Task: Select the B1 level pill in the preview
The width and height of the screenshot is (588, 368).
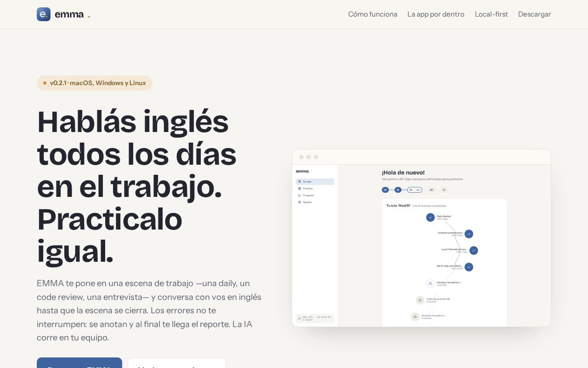Action: click(x=415, y=190)
